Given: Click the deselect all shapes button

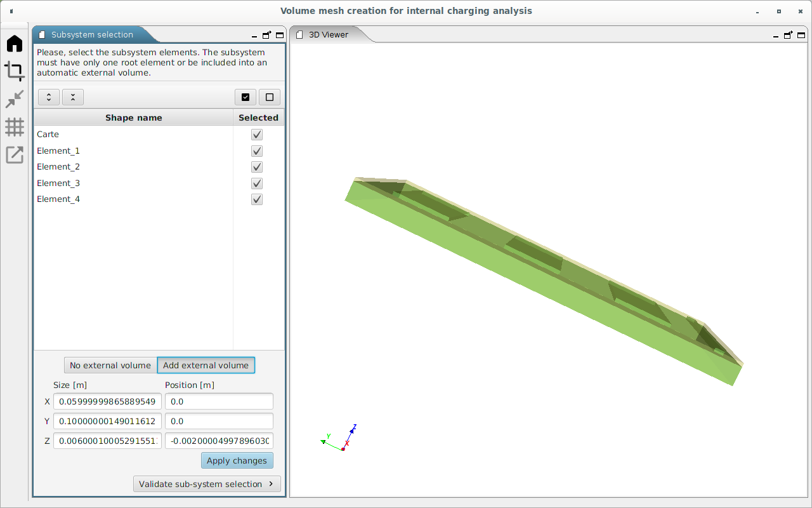Looking at the screenshot, I should click(x=270, y=97).
